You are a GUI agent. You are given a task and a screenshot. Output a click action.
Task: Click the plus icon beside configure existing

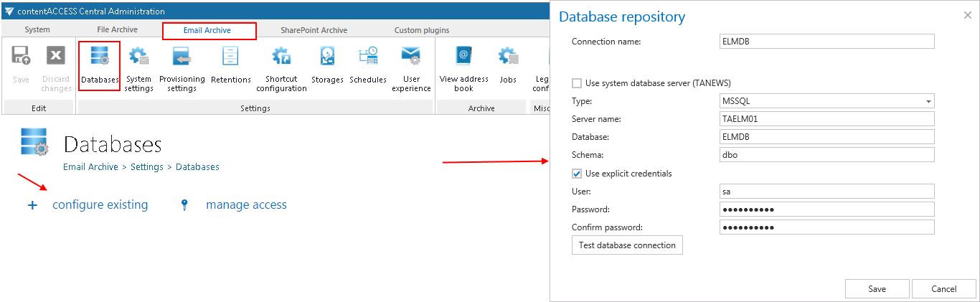click(32, 205)
